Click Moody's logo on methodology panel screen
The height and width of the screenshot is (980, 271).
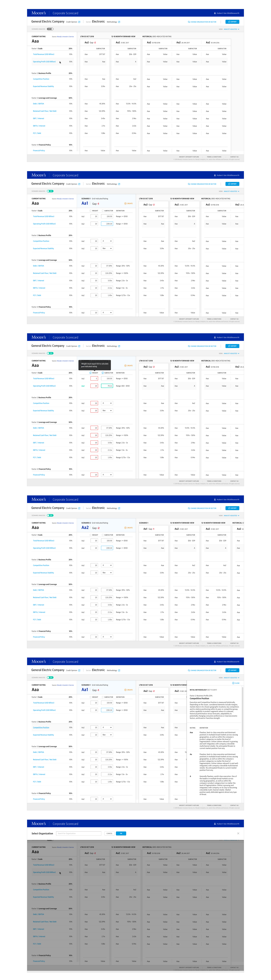point(39,662)
